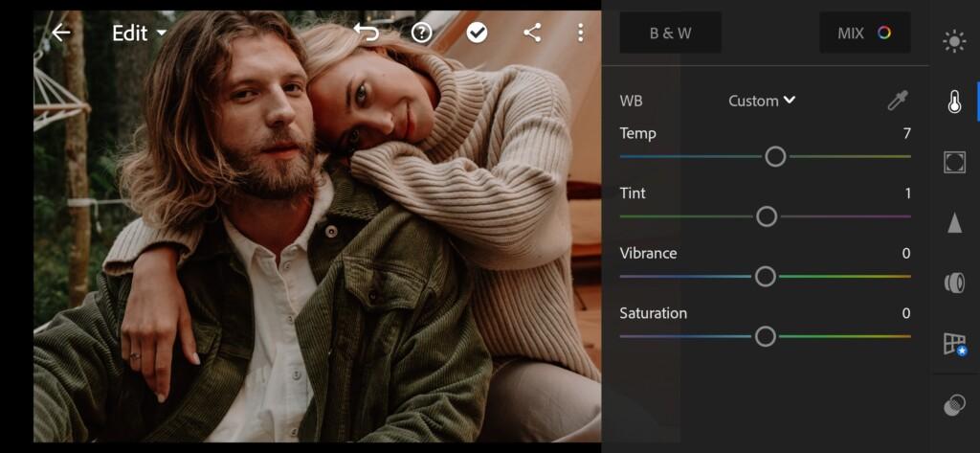Click the Temp slider handle
The height and width of the screenshot is (453, 980).
[x=775, y=156]
